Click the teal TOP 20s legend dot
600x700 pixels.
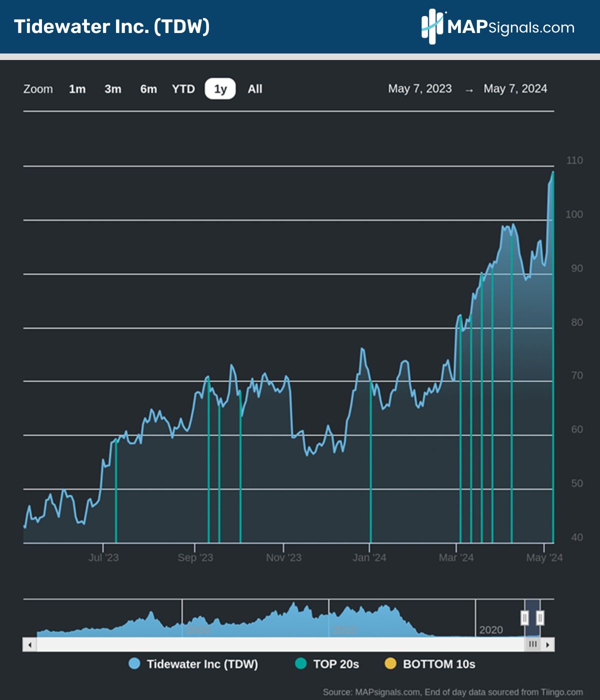tap(300, 663)
